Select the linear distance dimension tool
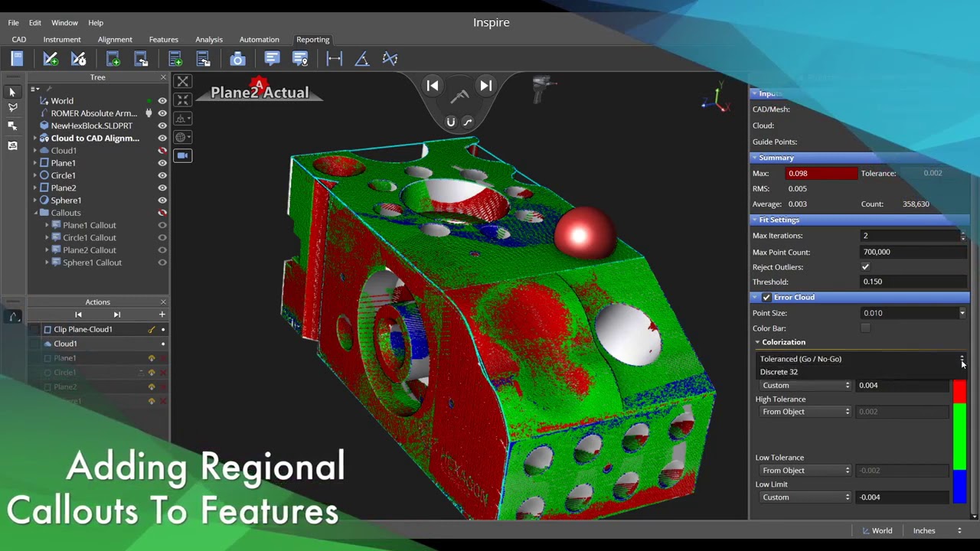 pyautogui.click(x=335, y=59)
